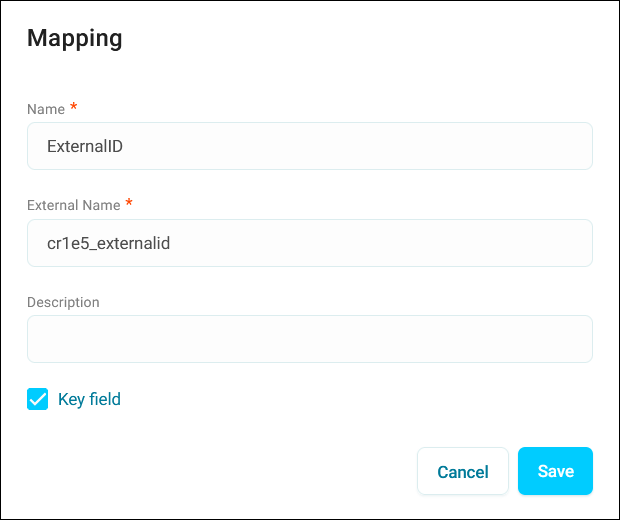Click the white checkmark in Key field box
The image size is (620, 520).
point(38,400)
